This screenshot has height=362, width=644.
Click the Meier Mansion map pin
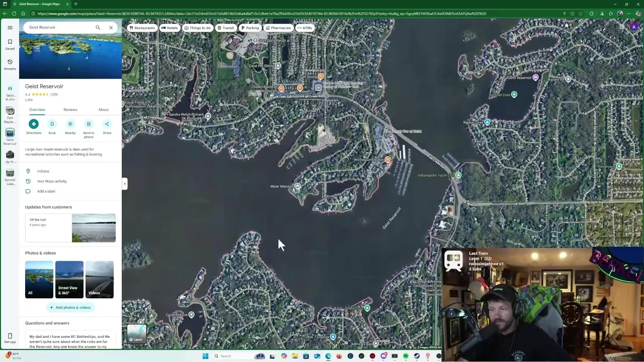pyautogui.click(x=297, y=186)
